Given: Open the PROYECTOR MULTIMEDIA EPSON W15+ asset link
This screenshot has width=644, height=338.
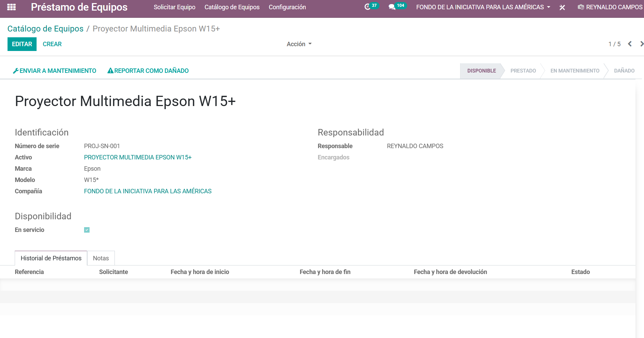Looking at the screenshot, I should pyautogui.click(x=138, y=157).
